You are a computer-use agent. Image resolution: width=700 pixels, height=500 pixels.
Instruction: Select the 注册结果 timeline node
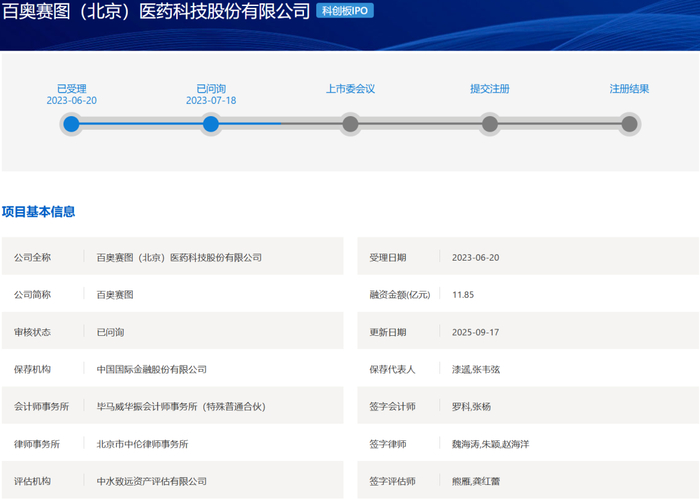[629, 124]
